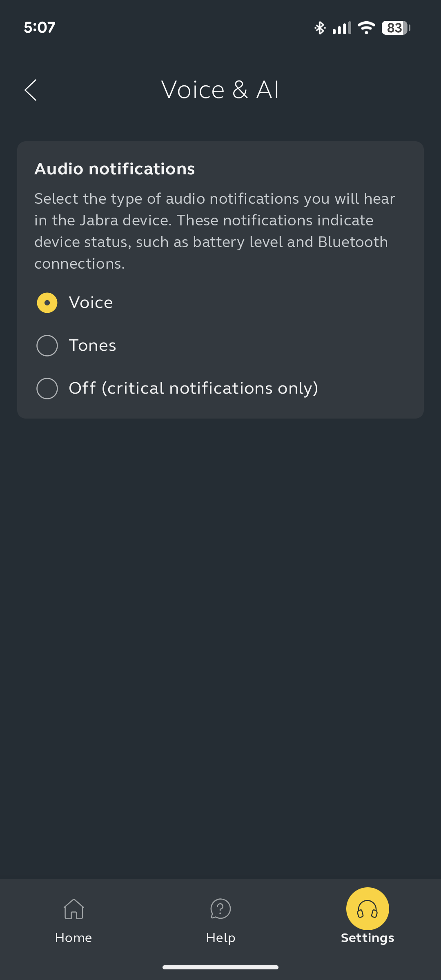Choose the Off radio button circle
The height and width of the screenshot is (980, 441).
[x=47, y=388]
